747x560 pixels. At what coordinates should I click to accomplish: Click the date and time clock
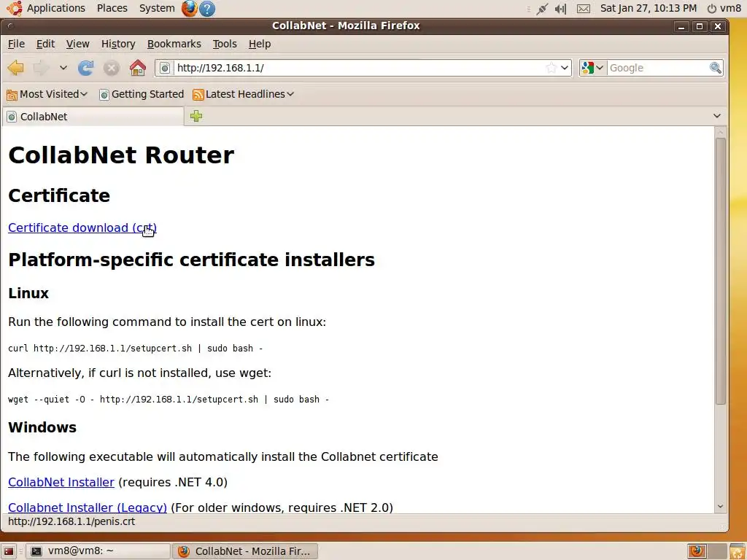pyautogui.click(x=649, y=8)
